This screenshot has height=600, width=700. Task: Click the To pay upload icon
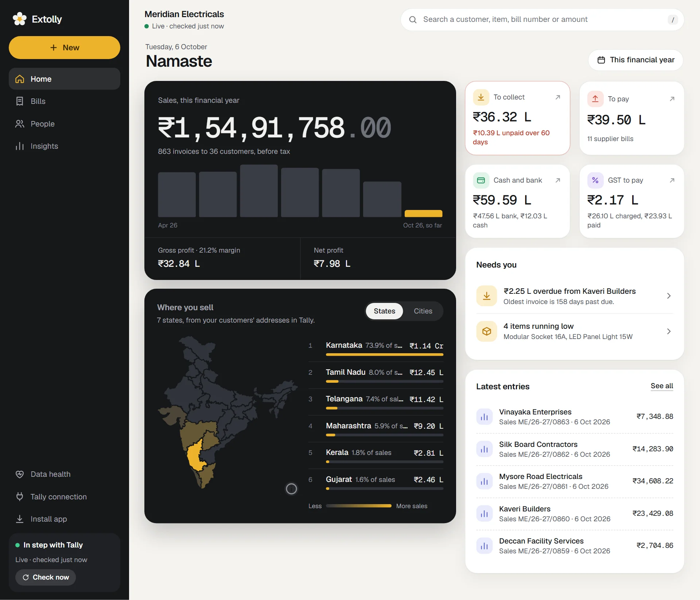pos(595,99)
